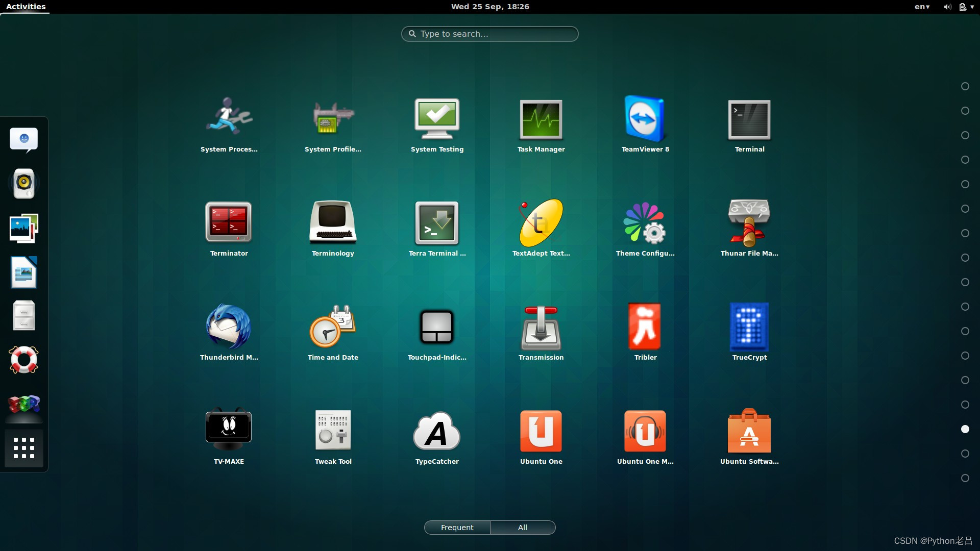Launch the TeamViewer 8 application

tap(645, 120)
